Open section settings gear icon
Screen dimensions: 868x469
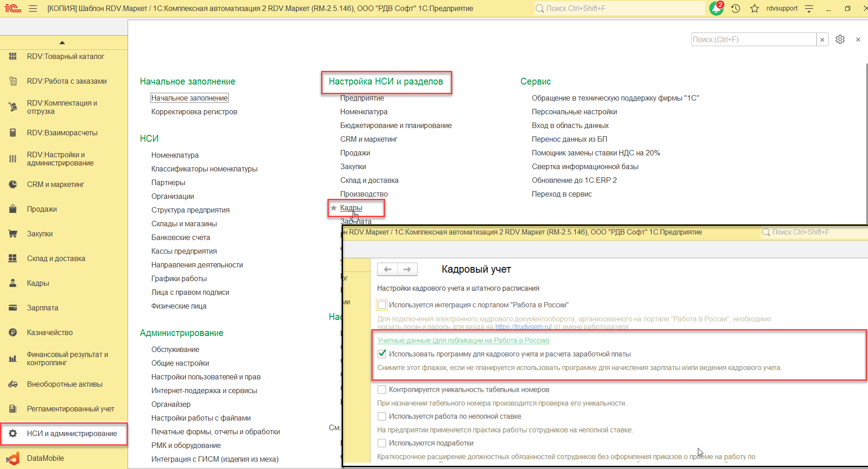840,39
